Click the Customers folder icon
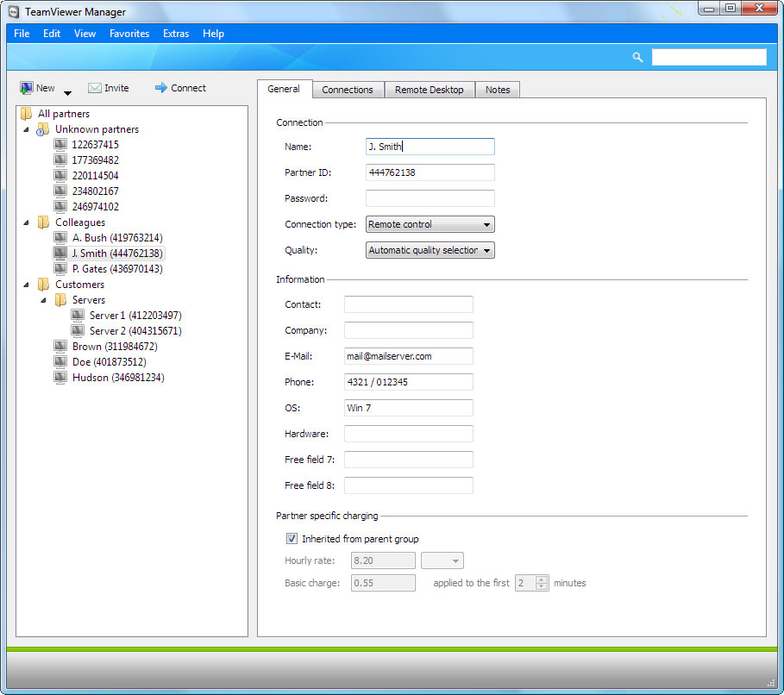The width and height of the screenshot is (784, 695). [43, 285]
